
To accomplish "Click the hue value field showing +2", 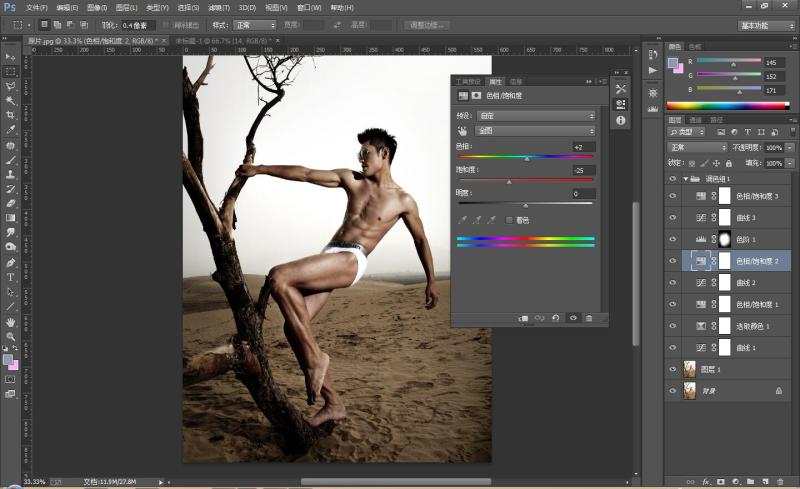I will (584, 147).
